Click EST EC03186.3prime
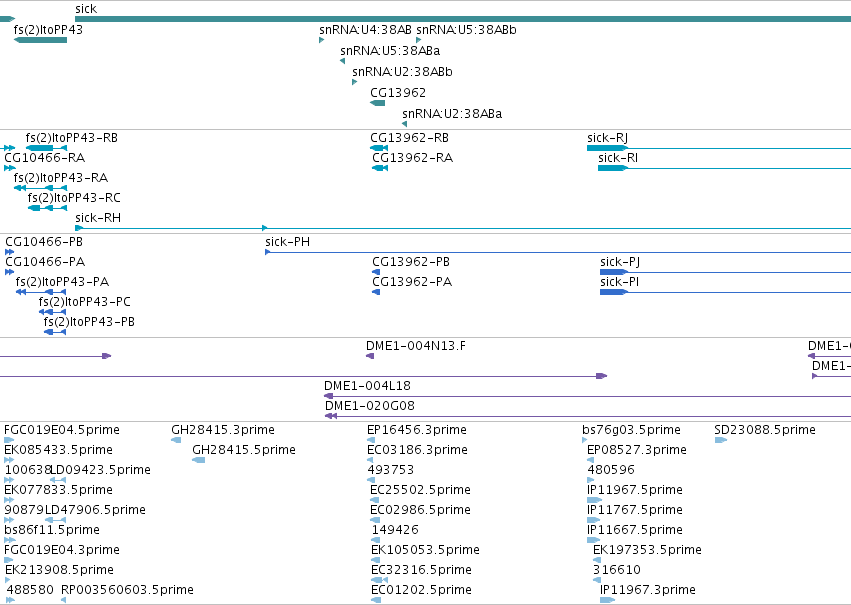The image size is (851, 605). [417, 450]
